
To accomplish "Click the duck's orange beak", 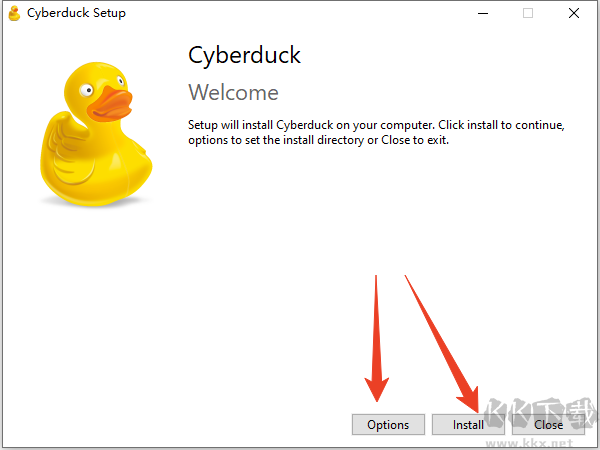I will [110, 101].
